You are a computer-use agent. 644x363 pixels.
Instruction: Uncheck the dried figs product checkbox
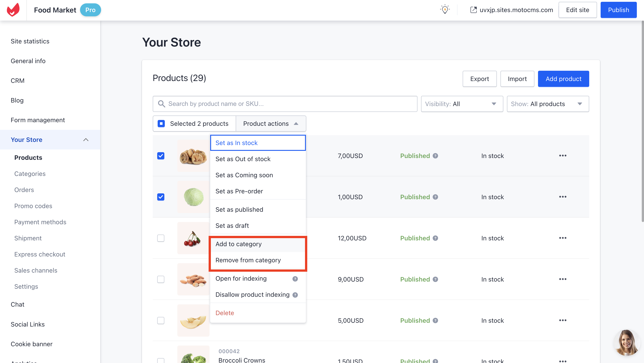[x=161, y=156]
